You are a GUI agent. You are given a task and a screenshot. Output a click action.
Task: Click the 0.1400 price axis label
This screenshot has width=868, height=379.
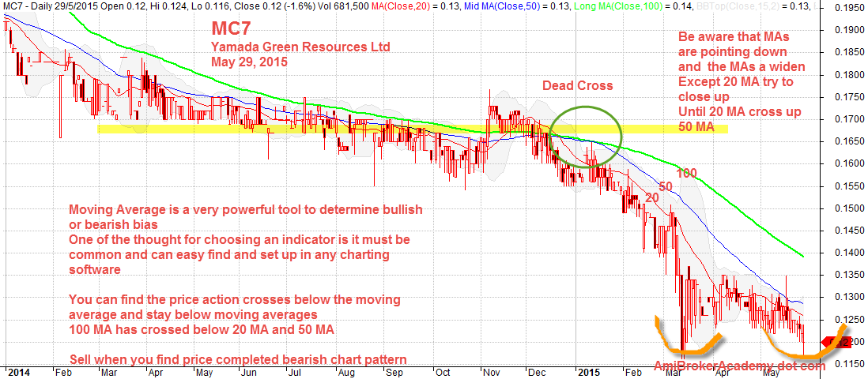coord(850,253)
